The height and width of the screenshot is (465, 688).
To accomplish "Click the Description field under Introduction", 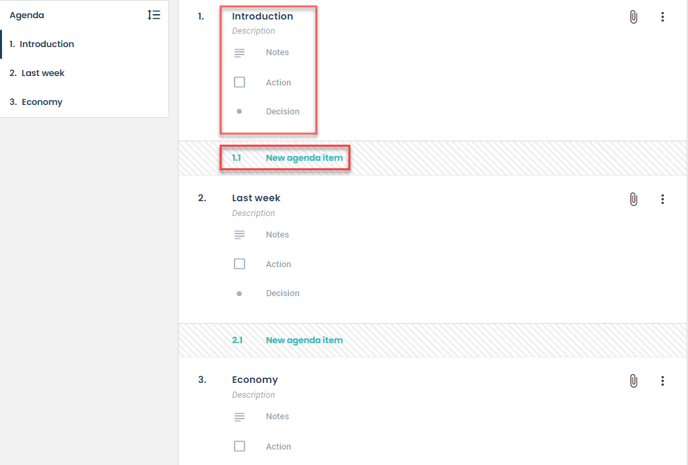I will [253, 31].
